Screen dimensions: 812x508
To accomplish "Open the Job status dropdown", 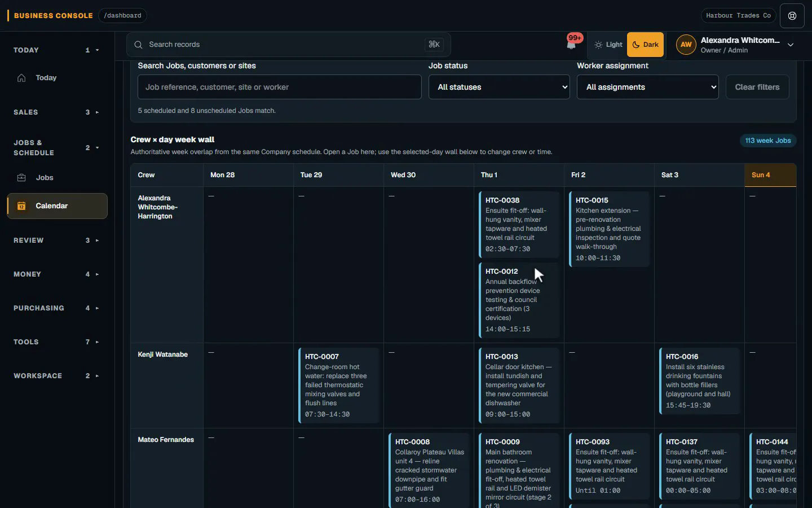I will click(x=499, y=87).
